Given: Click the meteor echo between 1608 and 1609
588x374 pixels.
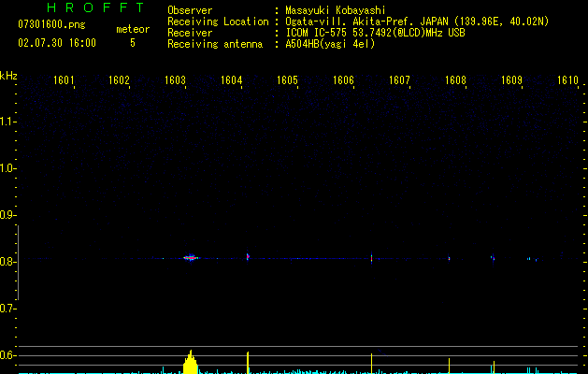Looking at the screenshot, I should 493,258.
